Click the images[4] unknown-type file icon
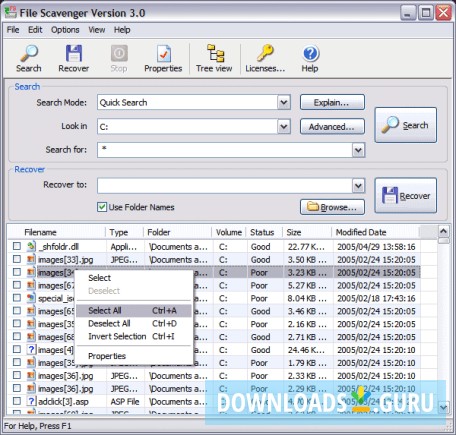Image resolution: width=456 pixels, height=435 pixels. point(31,349)
